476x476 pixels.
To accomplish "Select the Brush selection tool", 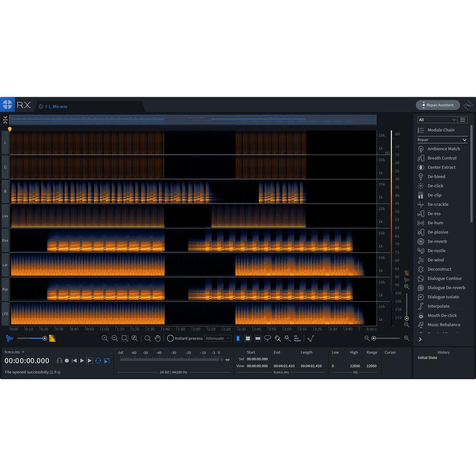I will [277, 338].
